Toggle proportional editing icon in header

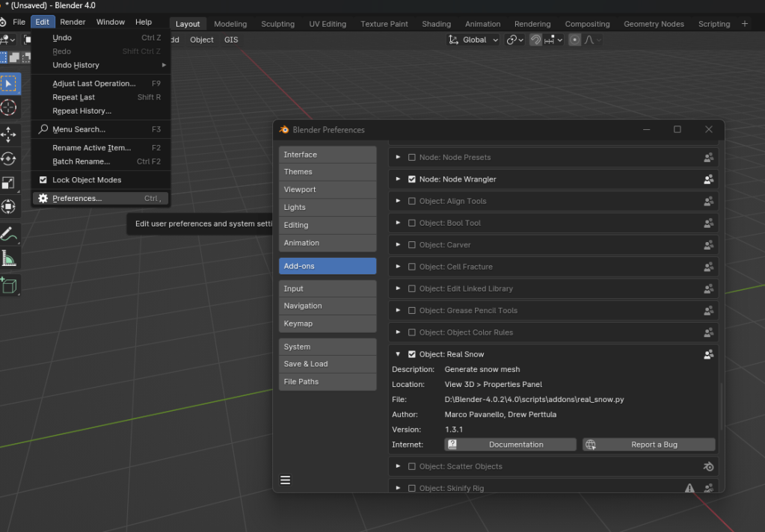(574, 40)
